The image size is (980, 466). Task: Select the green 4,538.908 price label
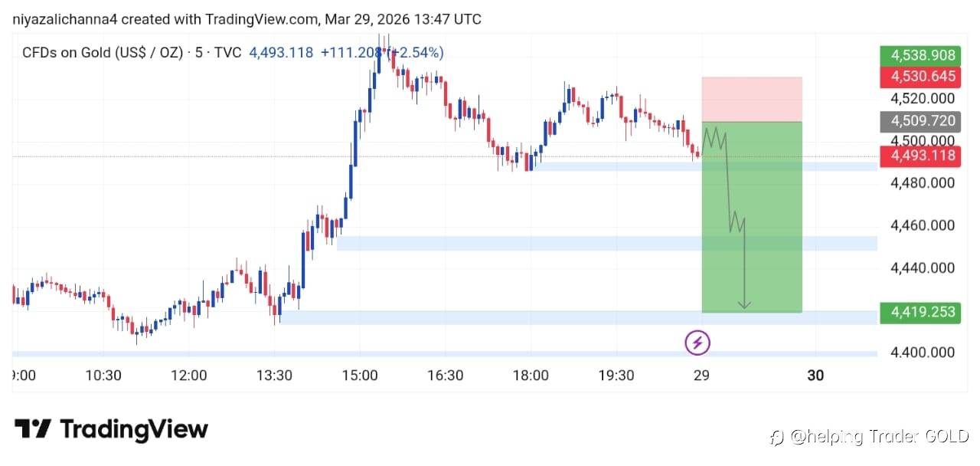pyautogui.click(x=921, y=55)
